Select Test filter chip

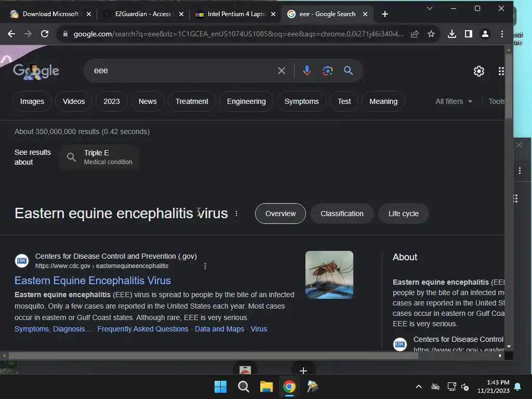pos(344,101)
